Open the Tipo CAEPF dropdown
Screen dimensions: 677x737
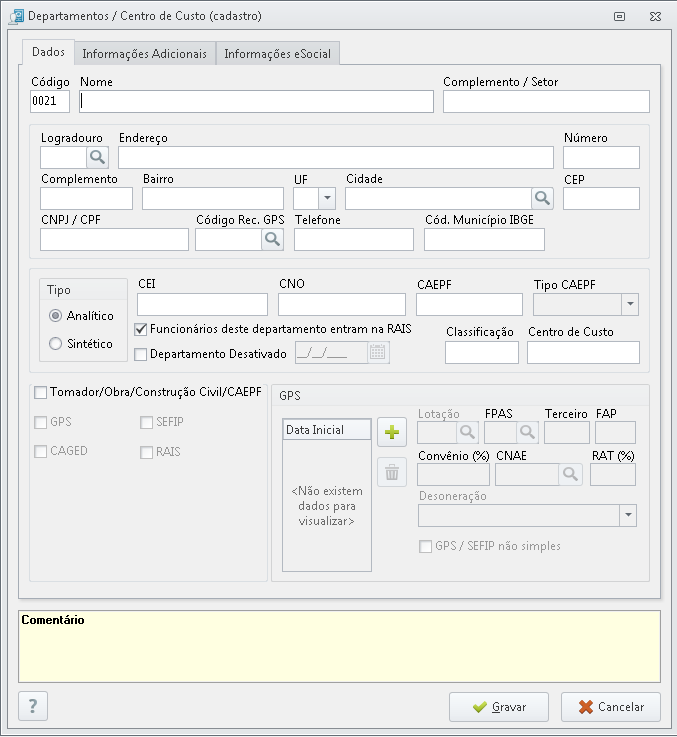(629, 304)
